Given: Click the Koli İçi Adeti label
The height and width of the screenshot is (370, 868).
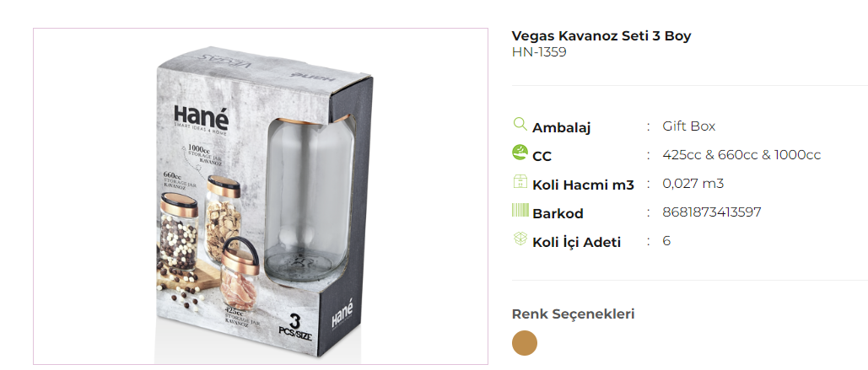Looking at the screenshot, I should pyautogui.click(x=577, y=242).
